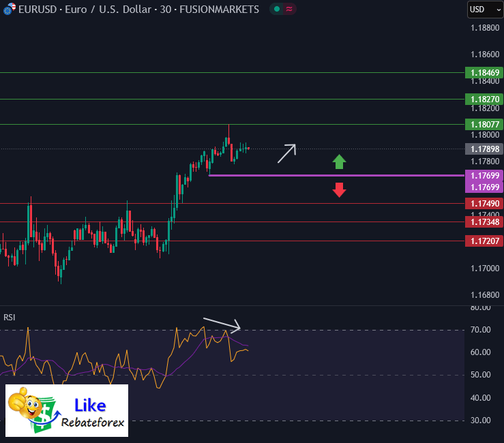Click the 1.16800 price scale value
504x443 pixels.
pyautogui.click(x=485, y=295)
